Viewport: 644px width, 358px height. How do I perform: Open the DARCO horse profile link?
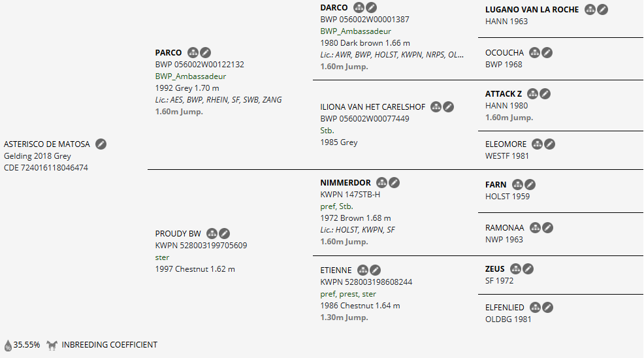tap(334, 8)
